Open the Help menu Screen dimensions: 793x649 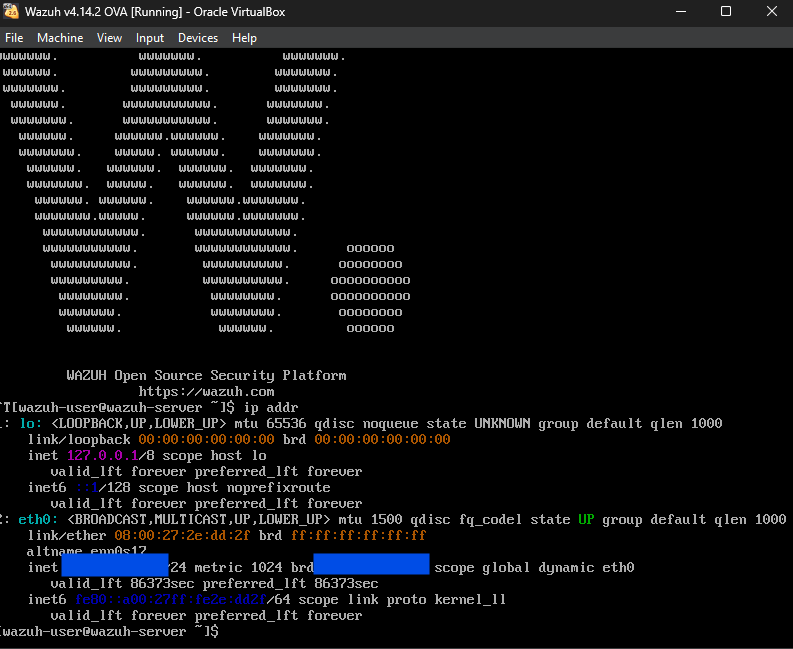coord(244,38)
